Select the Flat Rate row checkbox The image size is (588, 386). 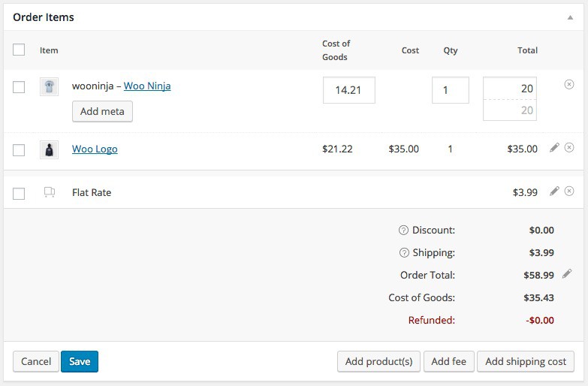click(x=19, y=194)
